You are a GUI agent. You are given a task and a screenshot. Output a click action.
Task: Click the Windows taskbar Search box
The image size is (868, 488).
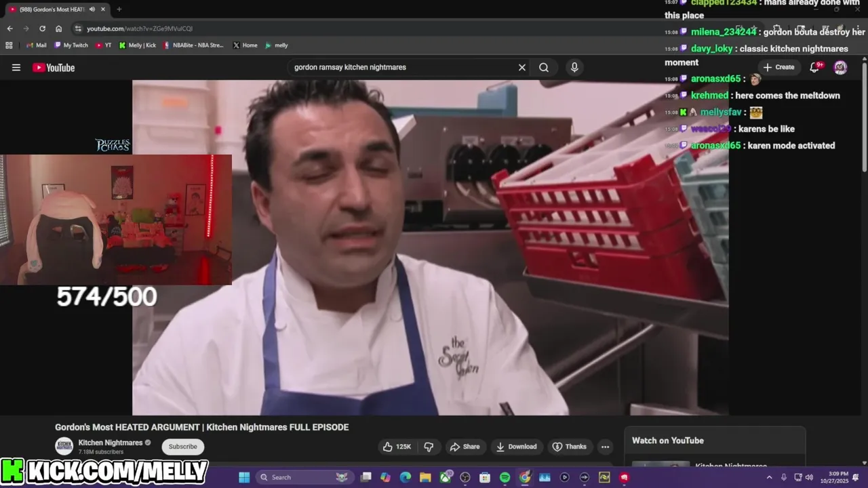coord(304,477)
